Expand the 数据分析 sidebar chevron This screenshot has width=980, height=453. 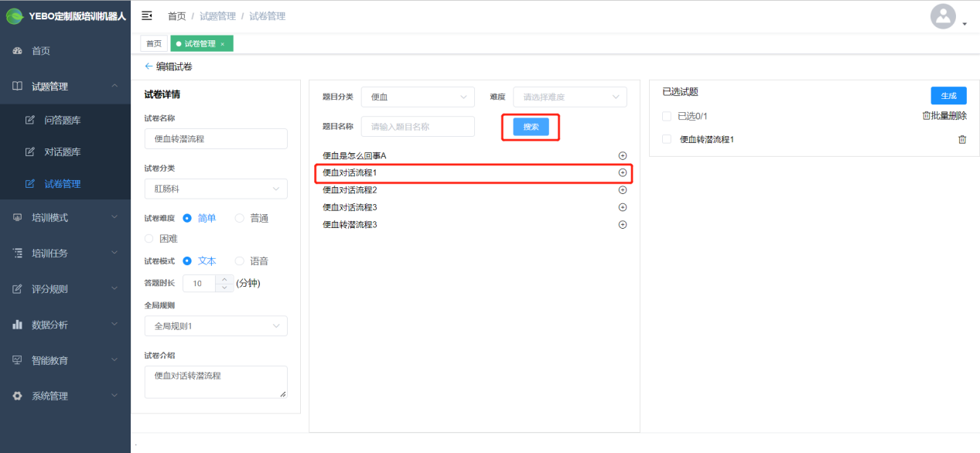[x=114, y=325]
